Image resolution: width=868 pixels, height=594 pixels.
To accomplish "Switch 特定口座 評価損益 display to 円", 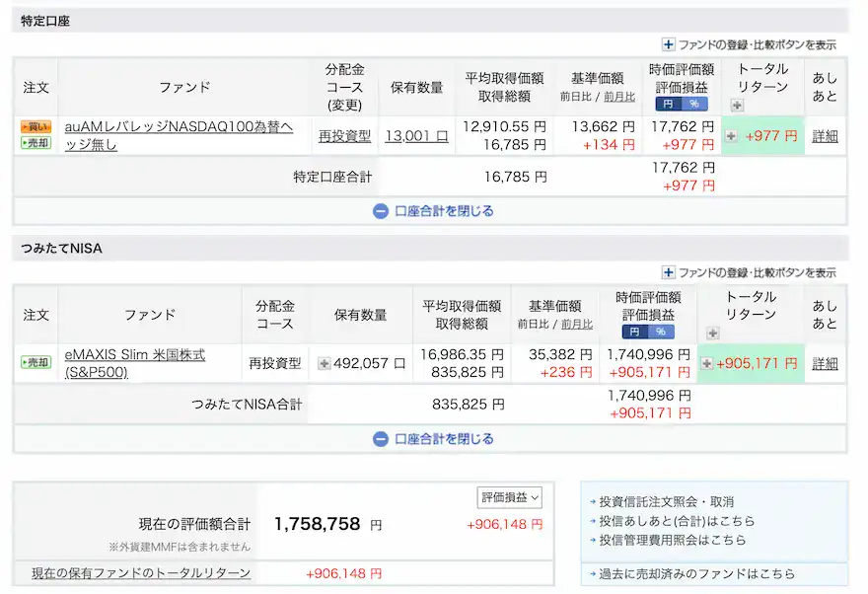I will point(668,104).
